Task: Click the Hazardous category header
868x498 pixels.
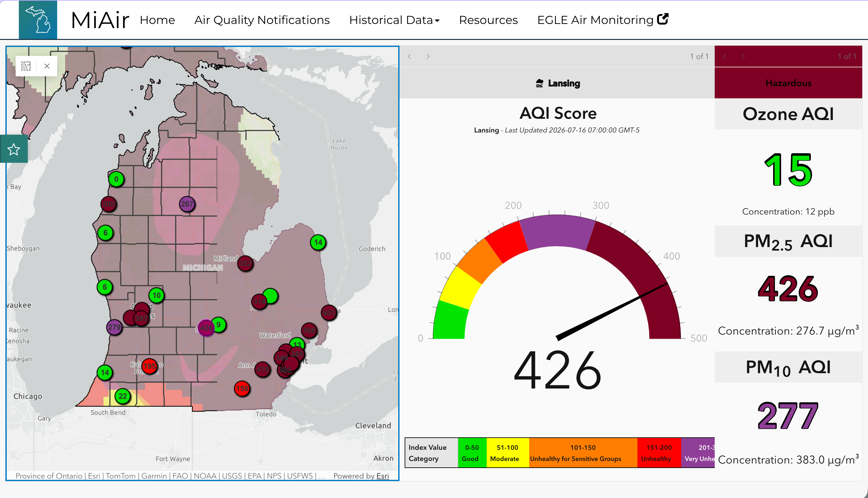Action: pos(788,83)
